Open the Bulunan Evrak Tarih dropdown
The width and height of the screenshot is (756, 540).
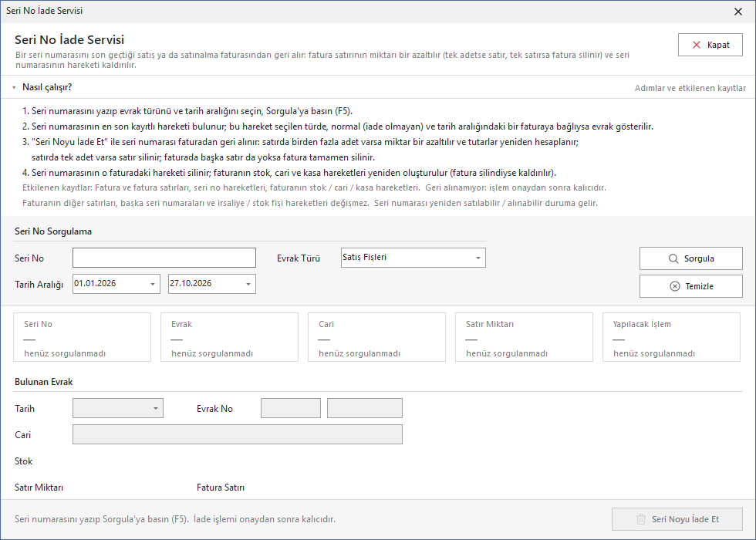point(155,408)
